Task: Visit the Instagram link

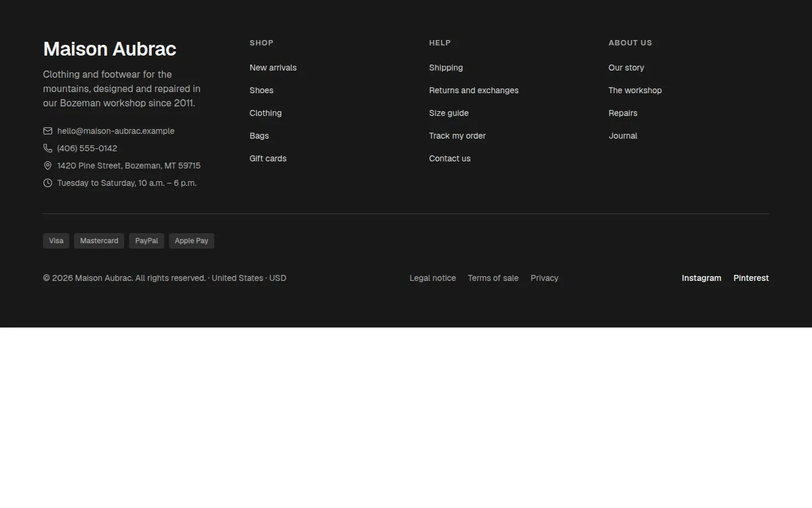Action: (x=702, y=278)
